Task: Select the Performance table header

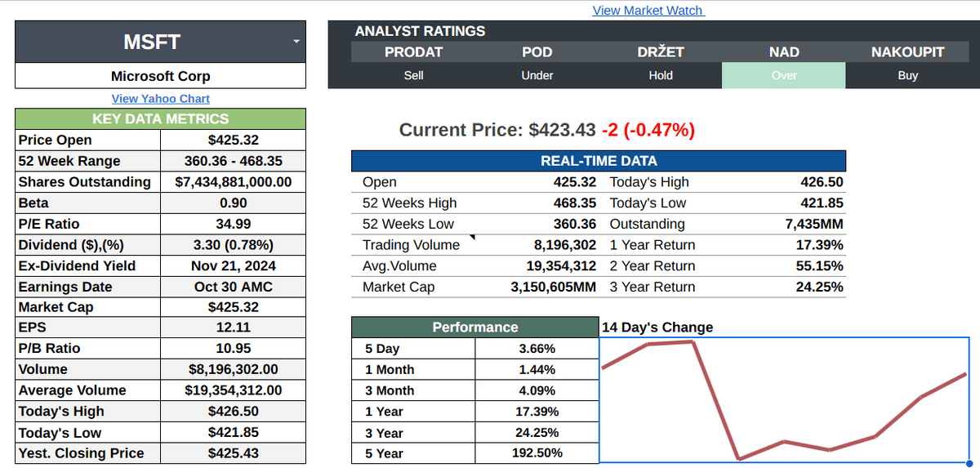Action: tap(474, 328)
